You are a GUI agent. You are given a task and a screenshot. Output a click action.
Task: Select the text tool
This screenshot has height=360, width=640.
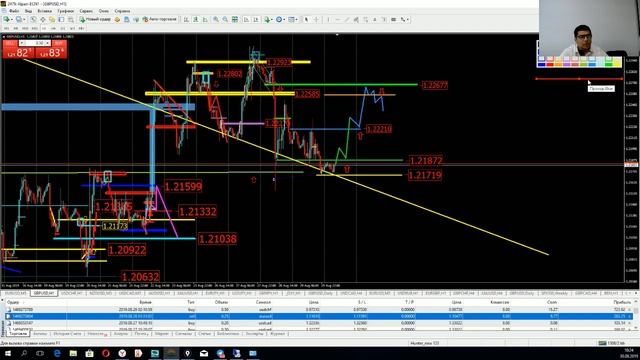(375, 19)
